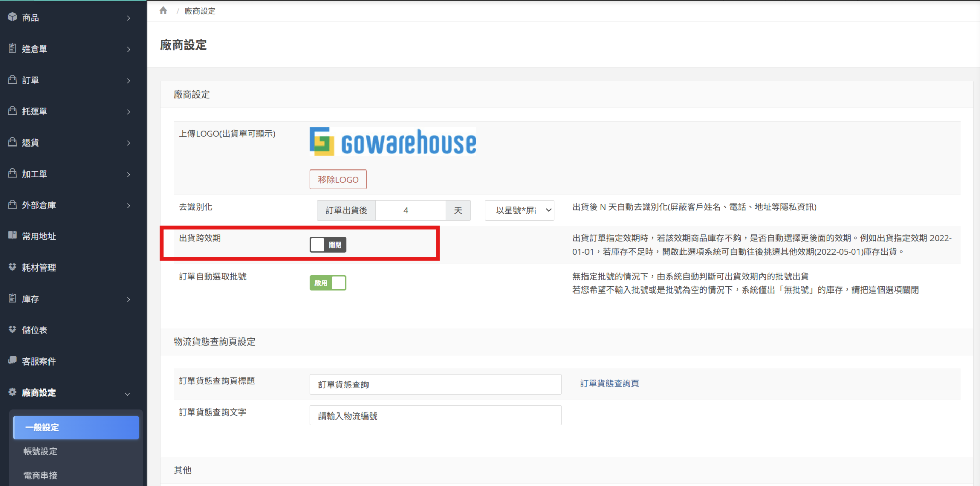Click the 商品 cube icon in sidebar

(x=13, y=17)
